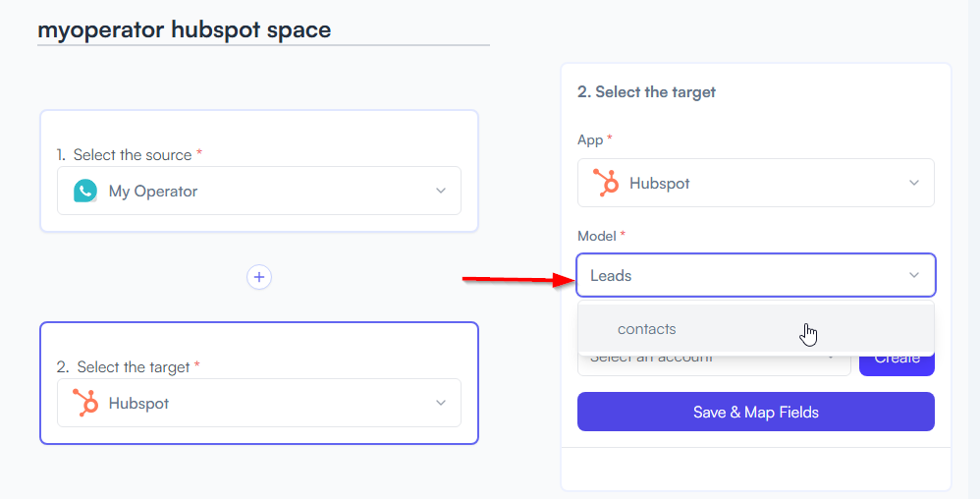Screen dimensions: 980x499
Task: Open the Hubspot App selector on the right
Action: (x=756, y=183)
